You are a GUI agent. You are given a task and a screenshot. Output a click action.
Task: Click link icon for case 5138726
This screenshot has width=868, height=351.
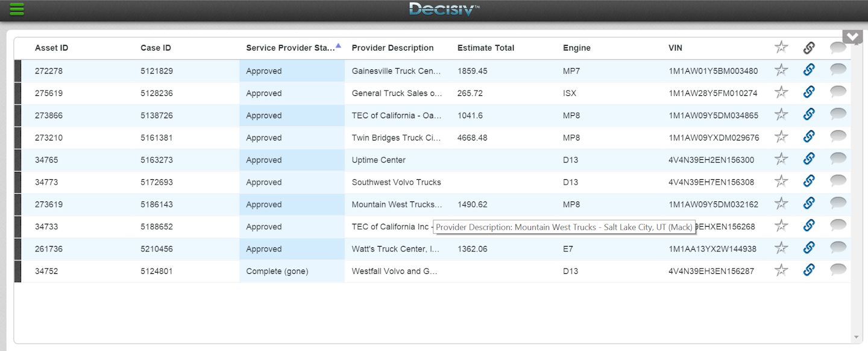pos(809,115)
